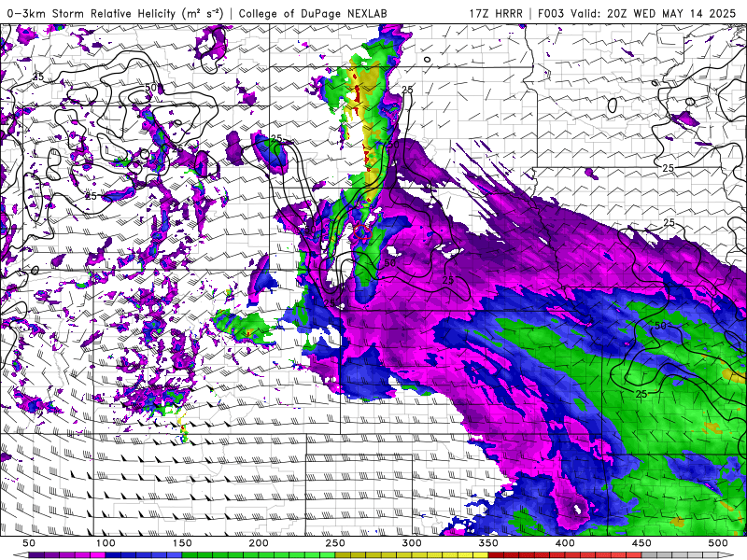The height and width of the screenshot is (560, 747).
Task: Click the 400 value on the color scale
Action: coord(565,543)
